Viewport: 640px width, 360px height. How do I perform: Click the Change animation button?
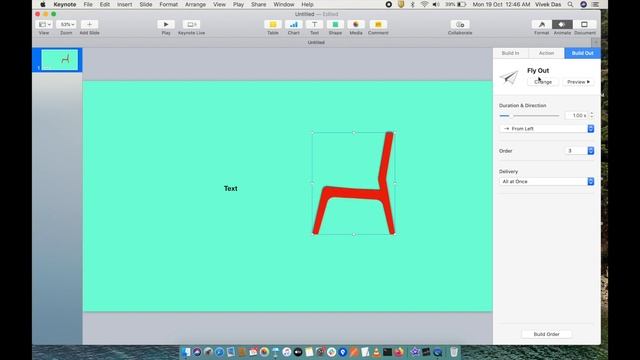point(543,82)
